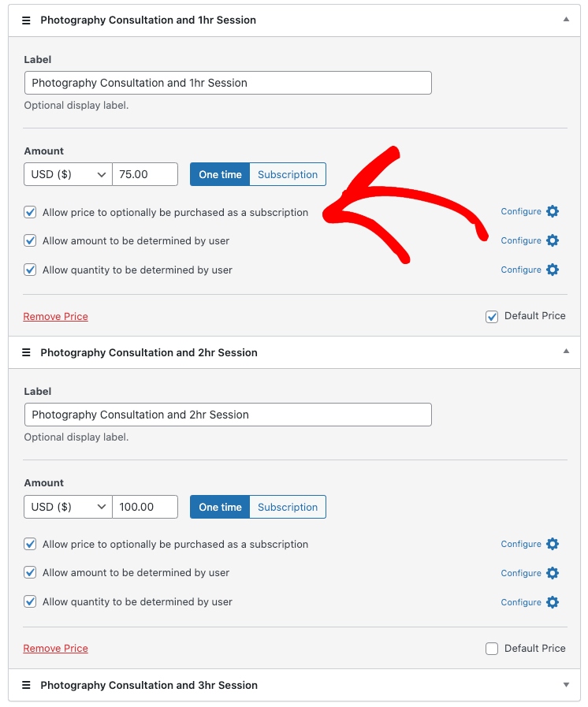
Task: Collapse the 2hr Session panel arrow
Action: 566,352
